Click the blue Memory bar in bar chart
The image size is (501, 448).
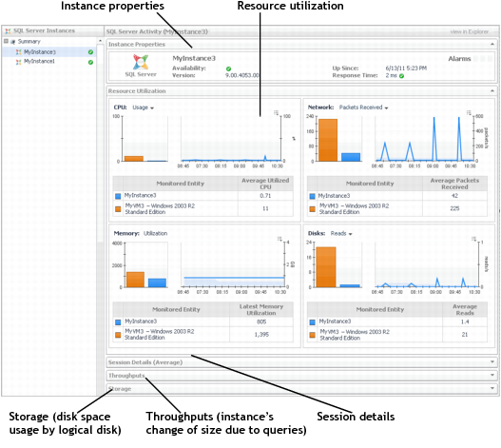[157, 283]
